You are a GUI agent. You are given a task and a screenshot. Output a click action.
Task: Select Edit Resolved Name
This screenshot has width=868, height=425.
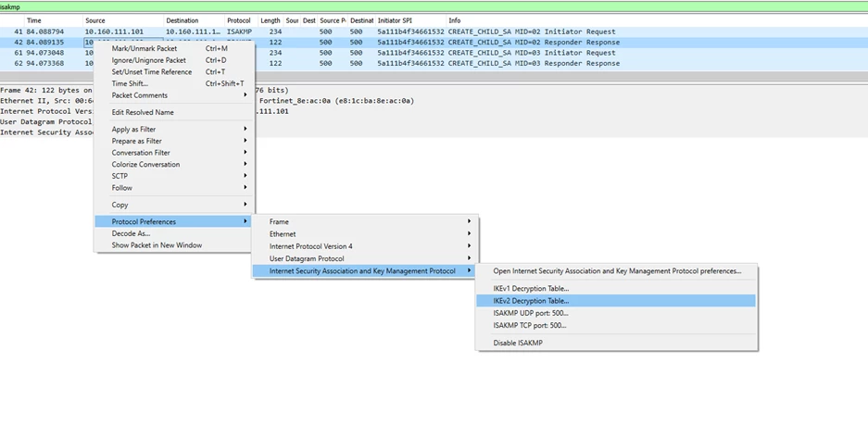pos(174,112)
